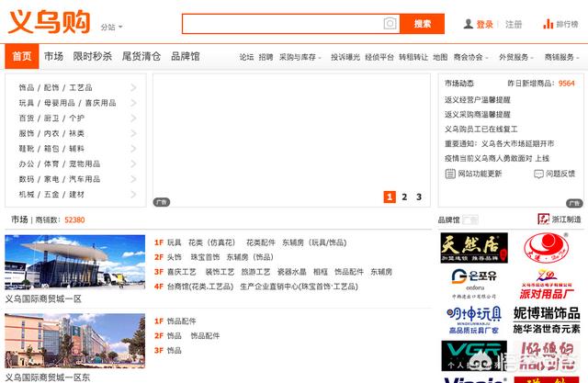Viewport: 588px width, 383px height.
Task: Expand 办公 / 体育 / 宠物用品 category arrow
Action: point(133,163)
